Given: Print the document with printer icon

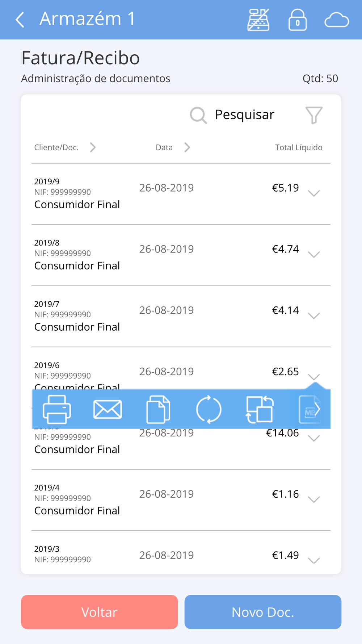Looking at the screenshot, I should 57,409.
